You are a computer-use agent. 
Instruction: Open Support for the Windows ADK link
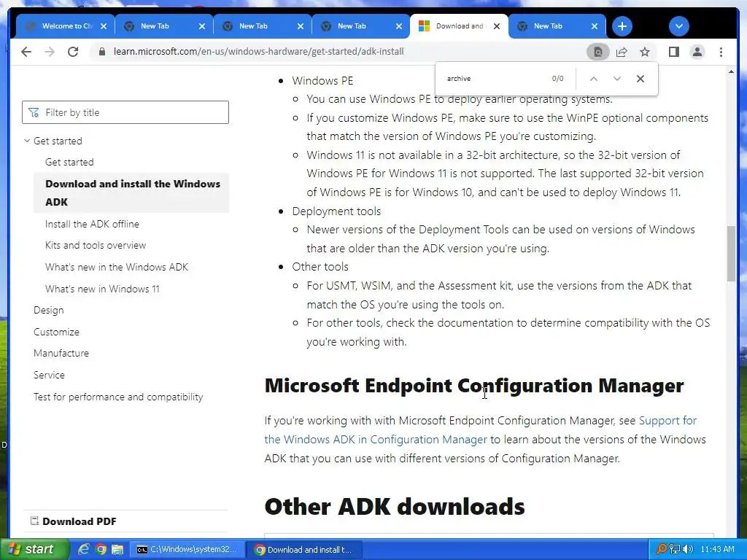click(x=480, y=430)
